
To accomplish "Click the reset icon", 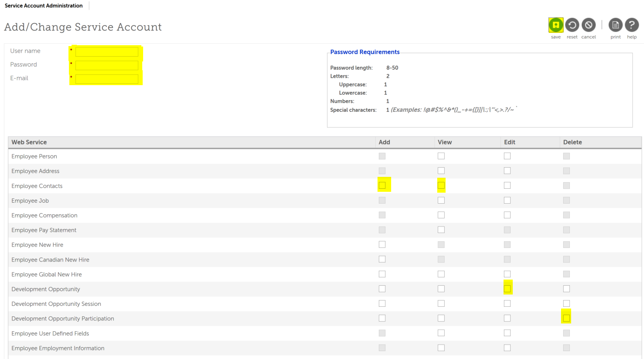I will [x=572, y=25].
